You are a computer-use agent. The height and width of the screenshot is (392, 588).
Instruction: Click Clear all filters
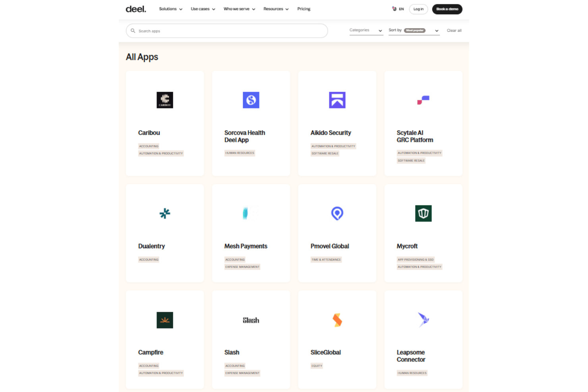454,31
